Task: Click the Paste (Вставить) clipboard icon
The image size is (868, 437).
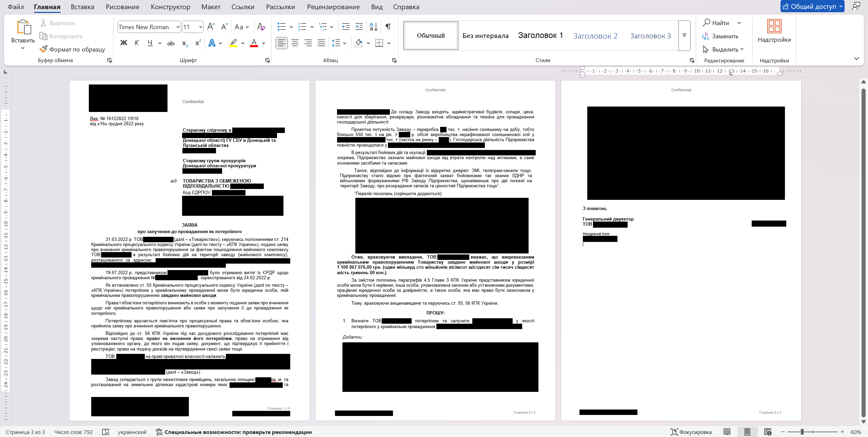Action: click(x=23, y=27)
